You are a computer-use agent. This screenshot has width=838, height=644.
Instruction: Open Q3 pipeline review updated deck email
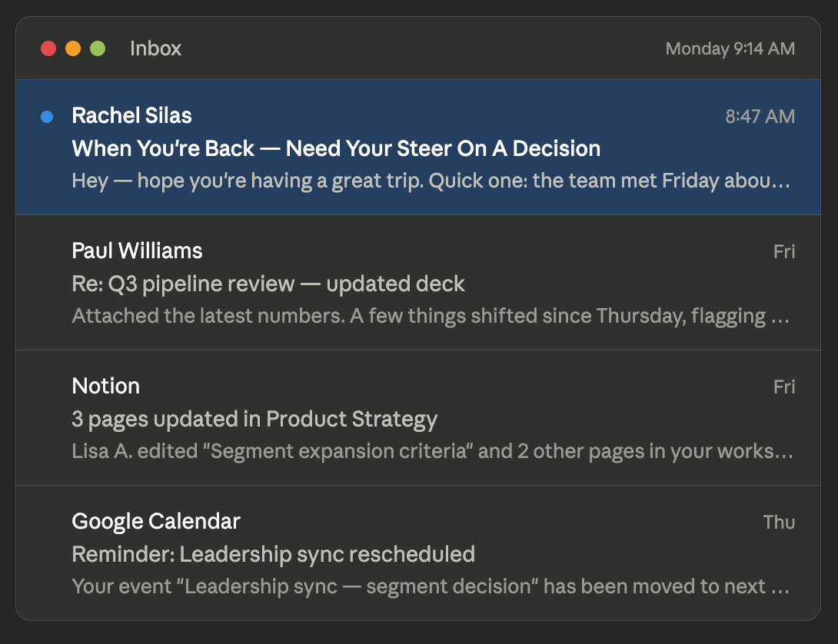(268, 284)
